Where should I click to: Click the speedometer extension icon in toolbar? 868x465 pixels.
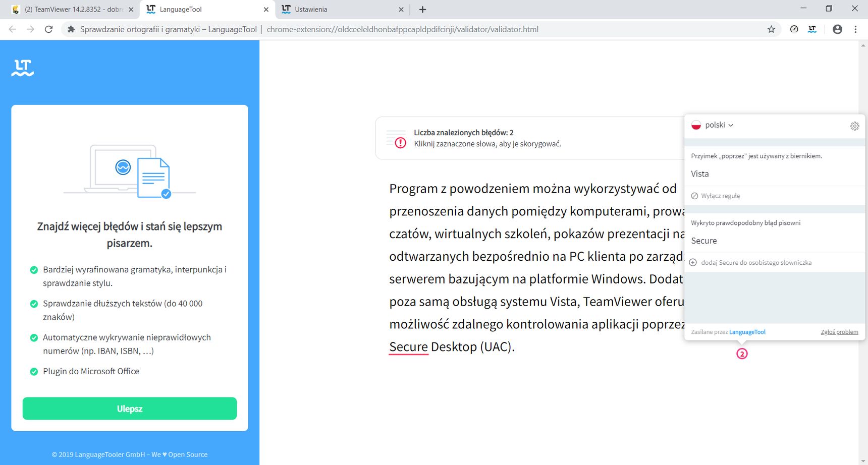click(794, 29)
